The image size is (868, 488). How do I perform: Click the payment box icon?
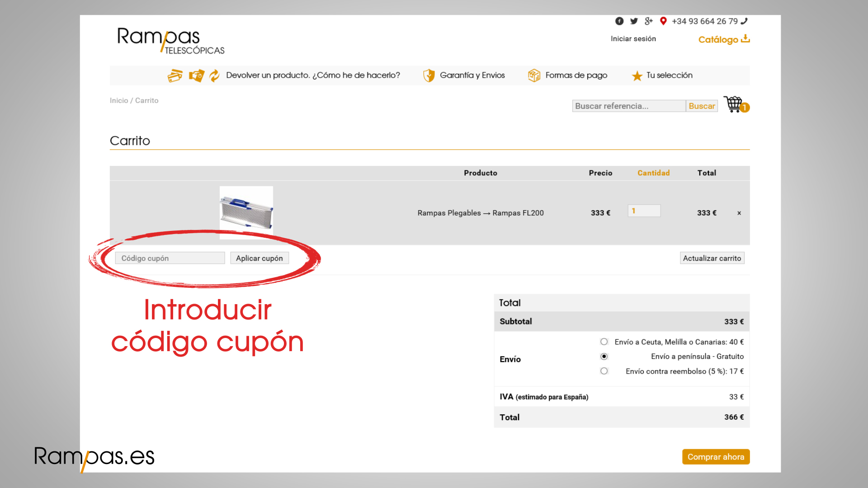tap(534, 75)
